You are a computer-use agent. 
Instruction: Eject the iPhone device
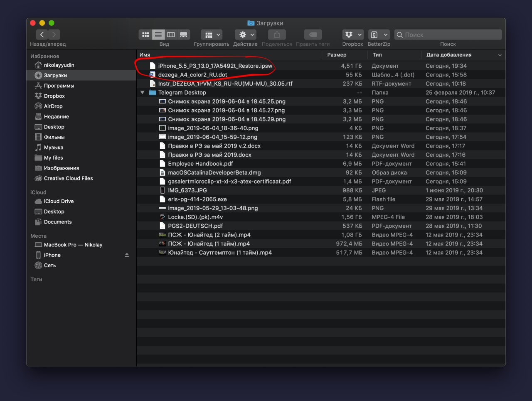tap(127, 255)
